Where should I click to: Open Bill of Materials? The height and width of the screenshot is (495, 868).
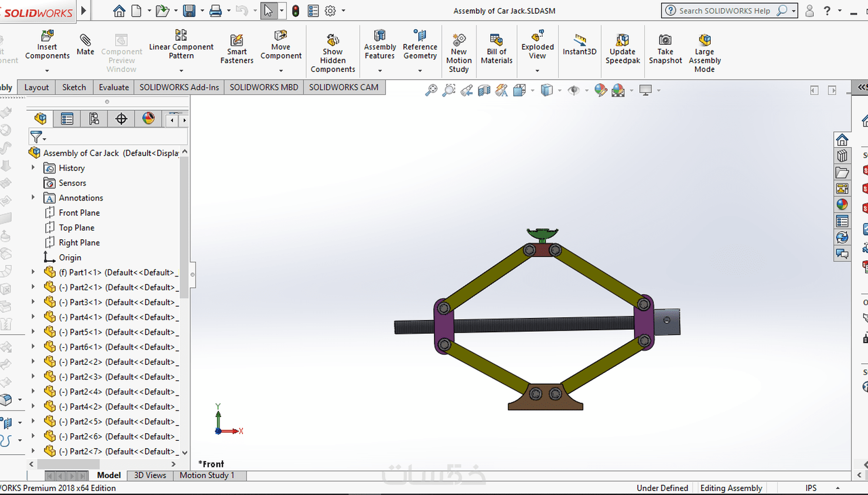496,49
